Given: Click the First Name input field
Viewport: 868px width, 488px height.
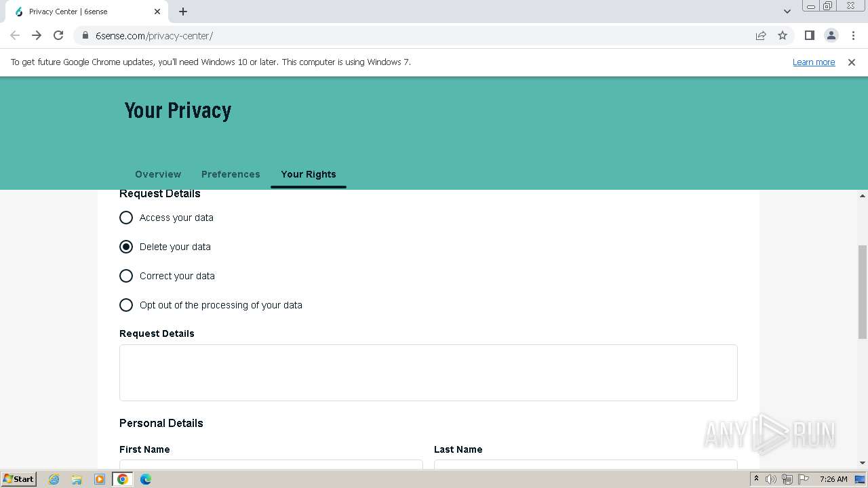Looking at the screenshot, I should [x=271, y=466].
